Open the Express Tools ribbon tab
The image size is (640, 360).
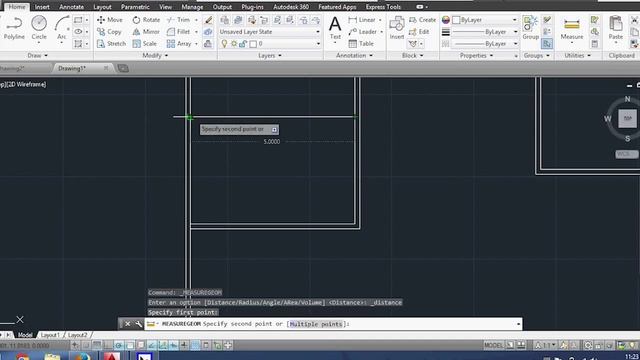click(x=383, y=7)
